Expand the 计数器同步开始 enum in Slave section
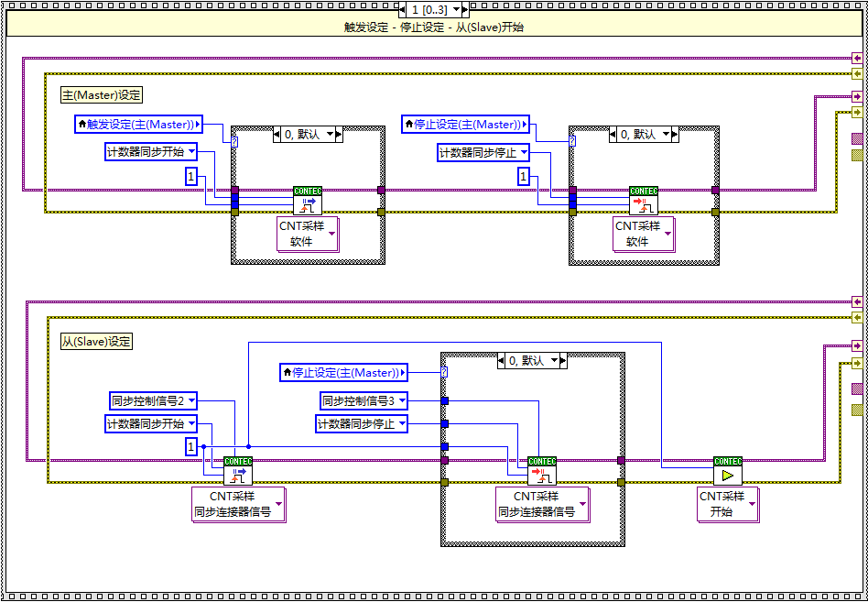Image resolution: width=868 pixels, height=602 pixels. (x=151, y=424)
